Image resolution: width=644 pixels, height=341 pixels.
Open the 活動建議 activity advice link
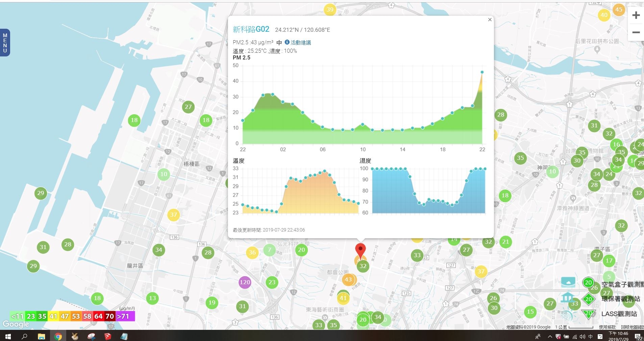point(301,43)
